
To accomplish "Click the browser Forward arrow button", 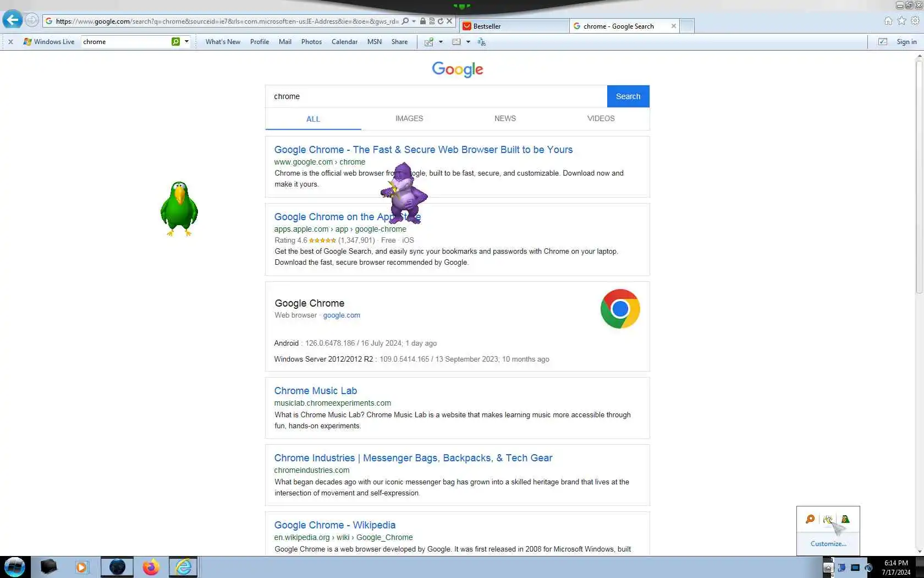I will [x=32, y=21].
